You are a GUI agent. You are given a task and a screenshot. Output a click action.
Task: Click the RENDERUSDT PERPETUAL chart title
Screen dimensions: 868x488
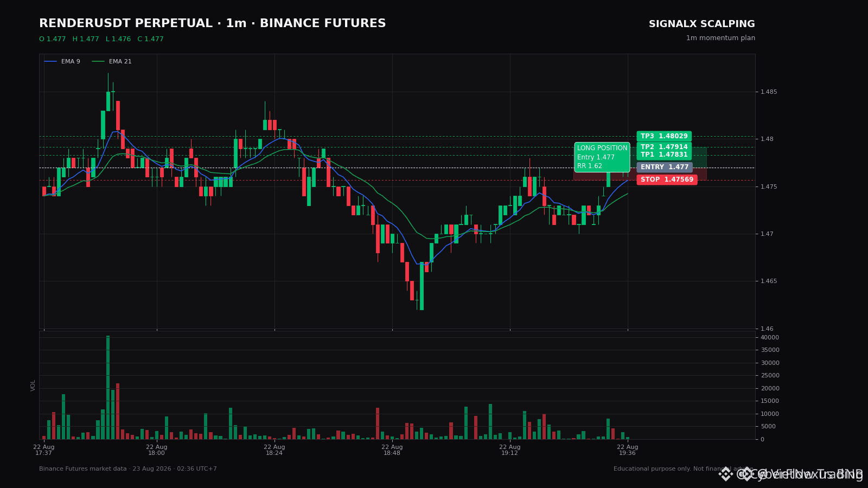click(x=212, y=24)
